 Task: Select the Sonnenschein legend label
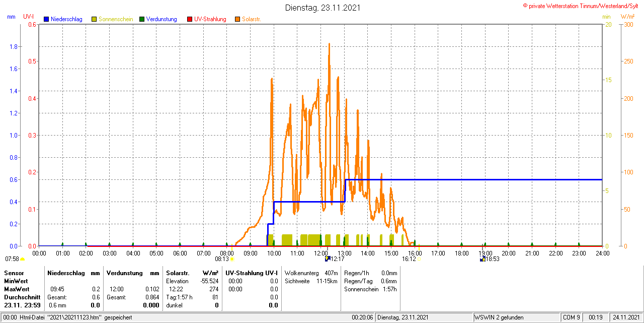116,19
